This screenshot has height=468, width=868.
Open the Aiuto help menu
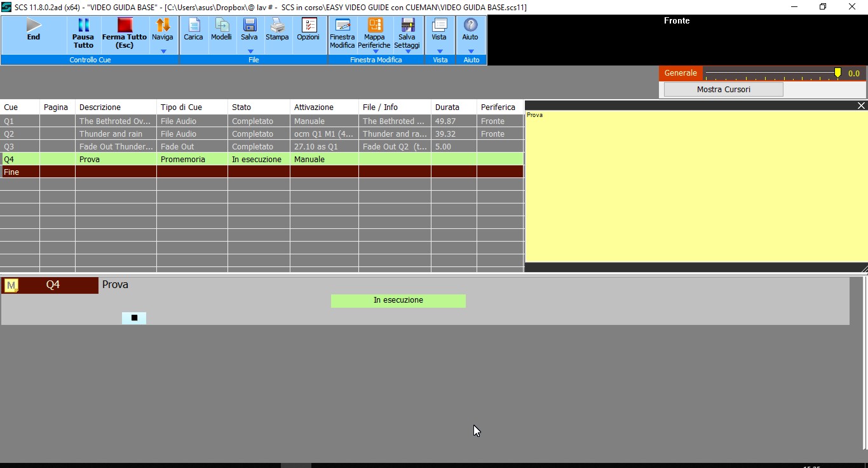(470, 33)
